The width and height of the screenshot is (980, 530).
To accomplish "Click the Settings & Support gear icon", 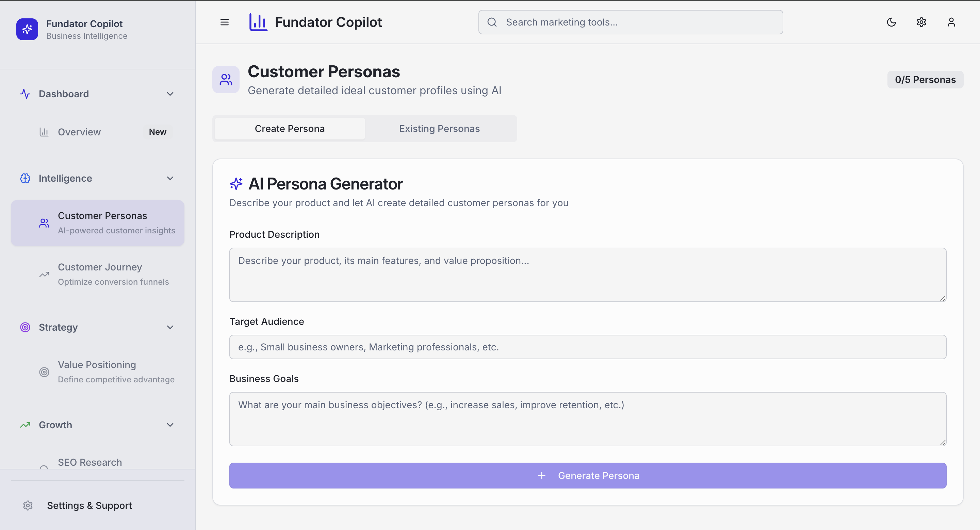I will click(28, 505).
